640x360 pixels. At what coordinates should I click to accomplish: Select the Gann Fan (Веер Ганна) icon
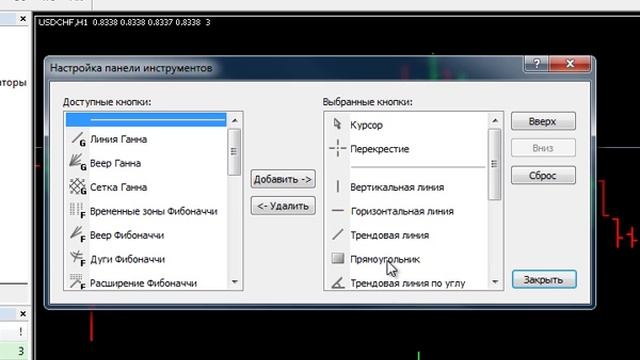(x=78, y=163)
